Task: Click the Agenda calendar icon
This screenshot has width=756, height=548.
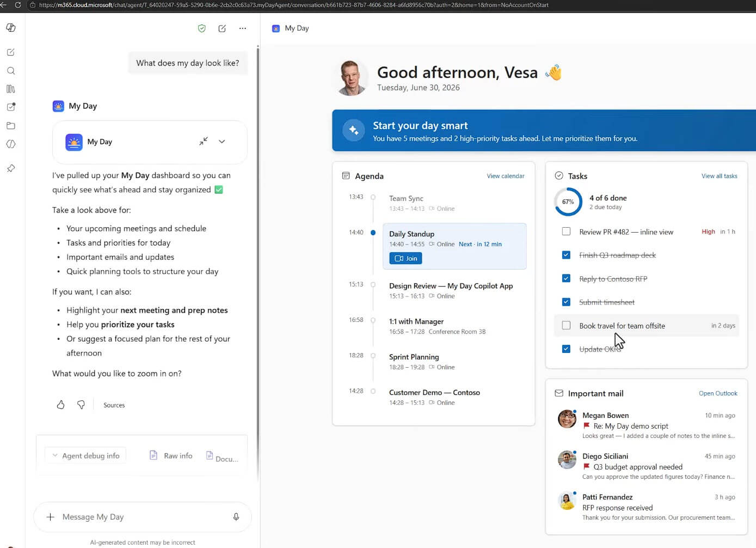Action: (x=346, y=176)
